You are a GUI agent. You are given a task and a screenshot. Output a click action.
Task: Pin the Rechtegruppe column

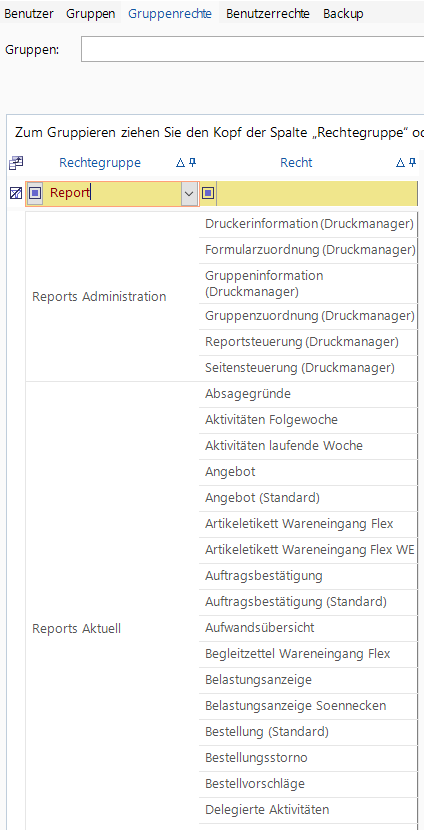pos(193,163)
